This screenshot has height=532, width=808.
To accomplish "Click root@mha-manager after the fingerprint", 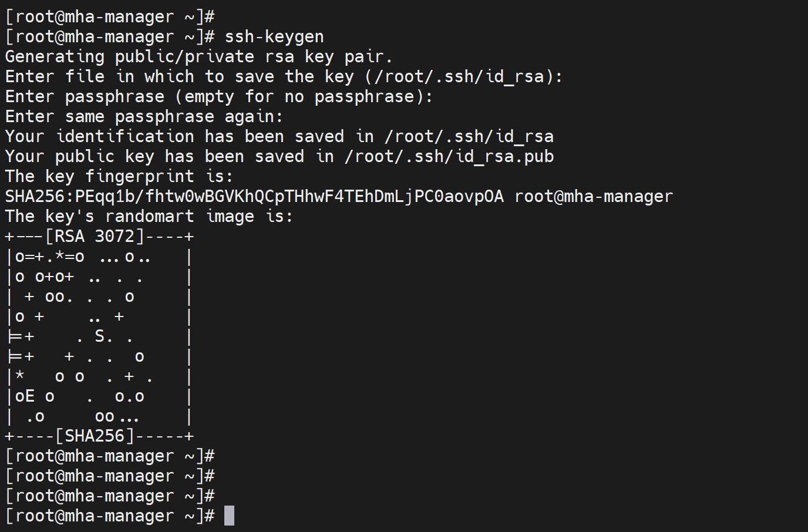I will tap(593, 196).
